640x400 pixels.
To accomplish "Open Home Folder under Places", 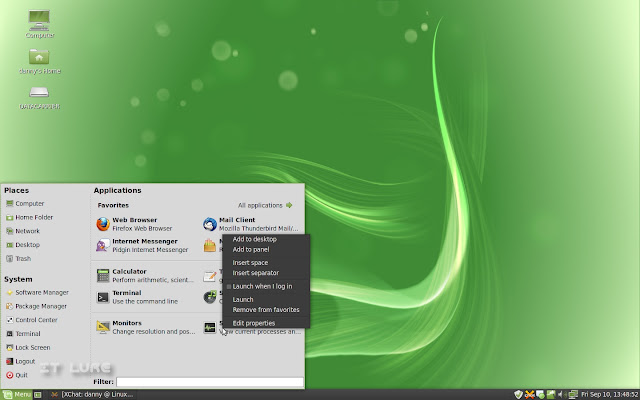I will (29, 218).
